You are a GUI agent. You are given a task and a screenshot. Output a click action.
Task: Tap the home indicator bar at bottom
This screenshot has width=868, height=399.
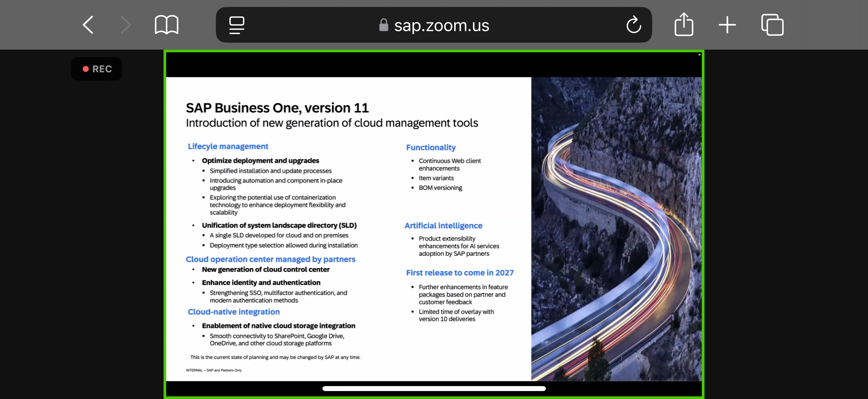(x=434, y=388)
